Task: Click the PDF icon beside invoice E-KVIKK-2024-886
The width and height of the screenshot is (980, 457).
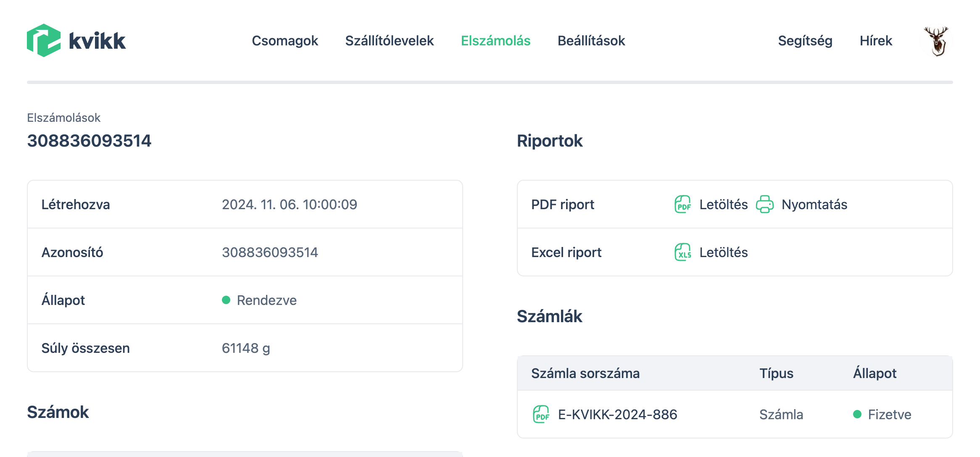Action: tap(541, 415)
